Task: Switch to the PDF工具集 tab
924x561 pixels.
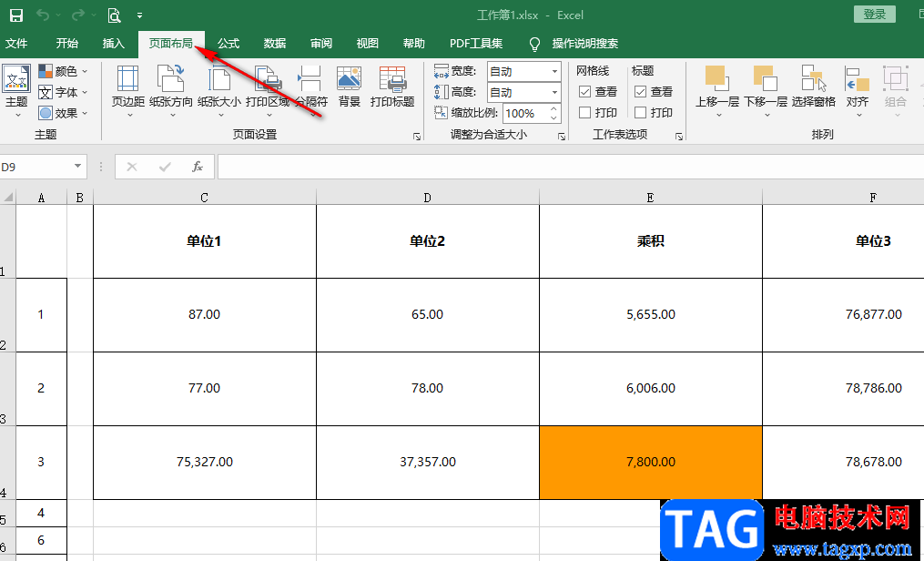Action: tap(476, 43)
